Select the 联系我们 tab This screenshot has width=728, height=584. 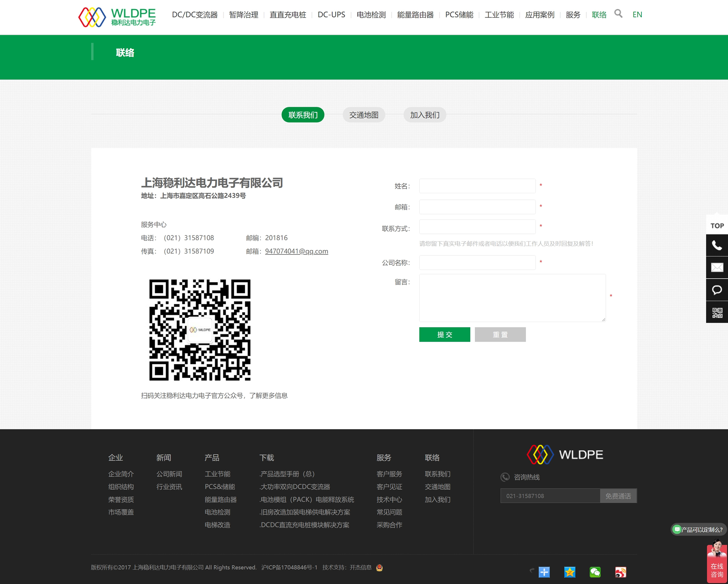[x=303, y=115]
